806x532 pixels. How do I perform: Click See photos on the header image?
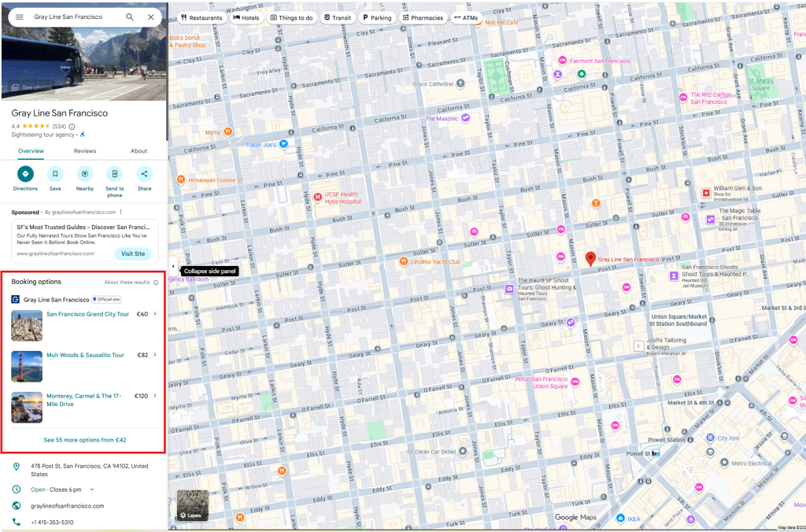tap(31, 87)
